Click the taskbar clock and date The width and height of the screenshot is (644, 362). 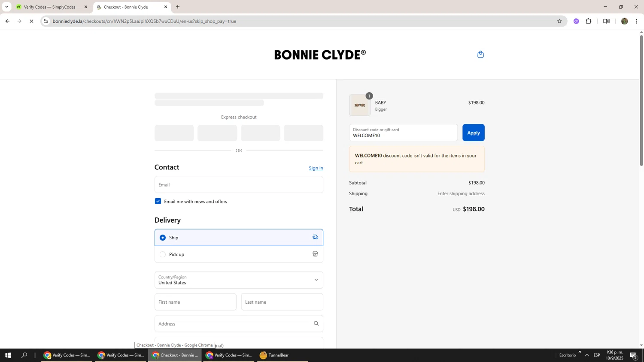pos(614,355)
